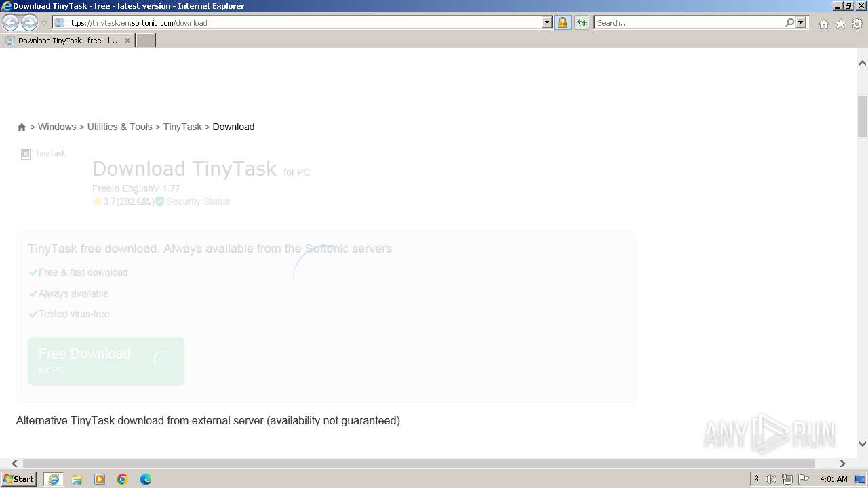Click the network tray icon
868x488 pixels.
[787, 479]
